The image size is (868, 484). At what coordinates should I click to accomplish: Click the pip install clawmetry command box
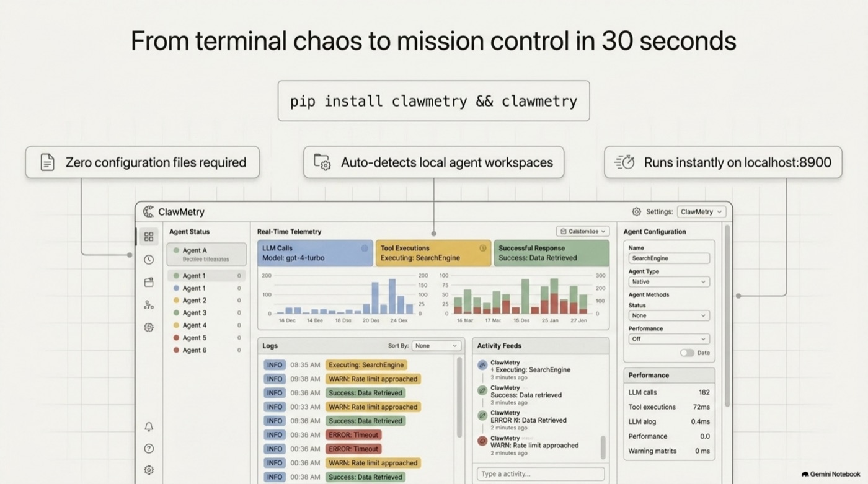pos(433,101)
